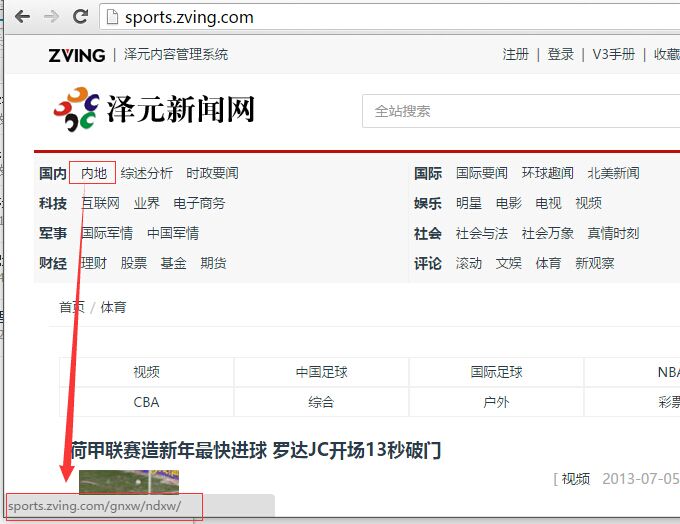Open 国际要闻 in navigation menu

pyautogui.click(x=481, y=173)
